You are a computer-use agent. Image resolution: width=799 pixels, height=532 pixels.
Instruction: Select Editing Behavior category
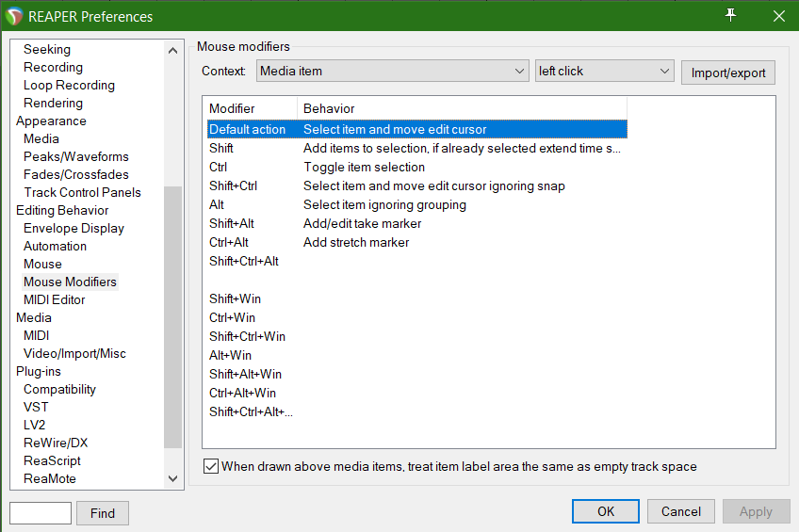pos(62,210)
